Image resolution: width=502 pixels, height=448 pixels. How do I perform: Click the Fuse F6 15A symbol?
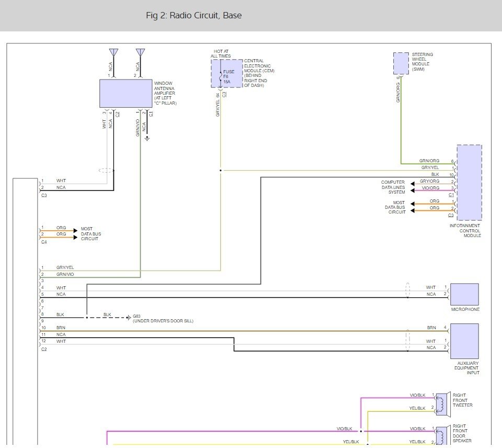point(222,76)
